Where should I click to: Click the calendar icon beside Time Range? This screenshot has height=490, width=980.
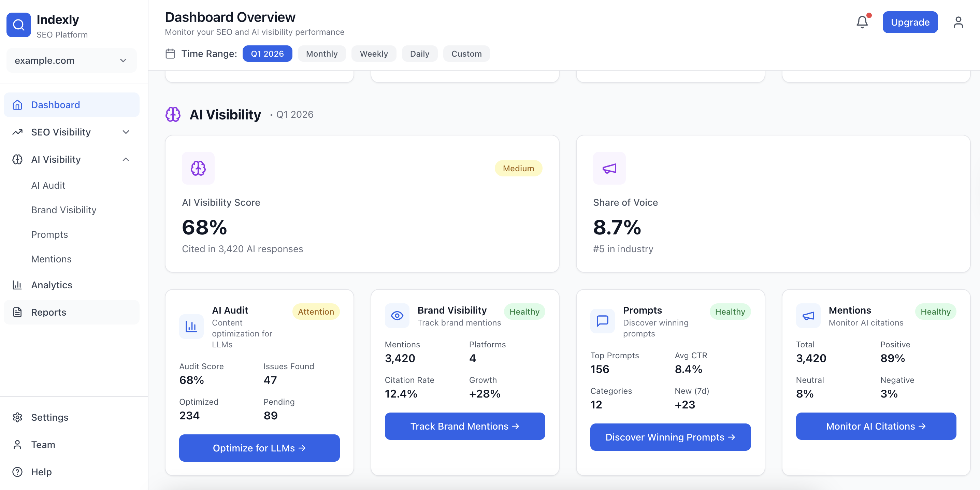(170, 54)
